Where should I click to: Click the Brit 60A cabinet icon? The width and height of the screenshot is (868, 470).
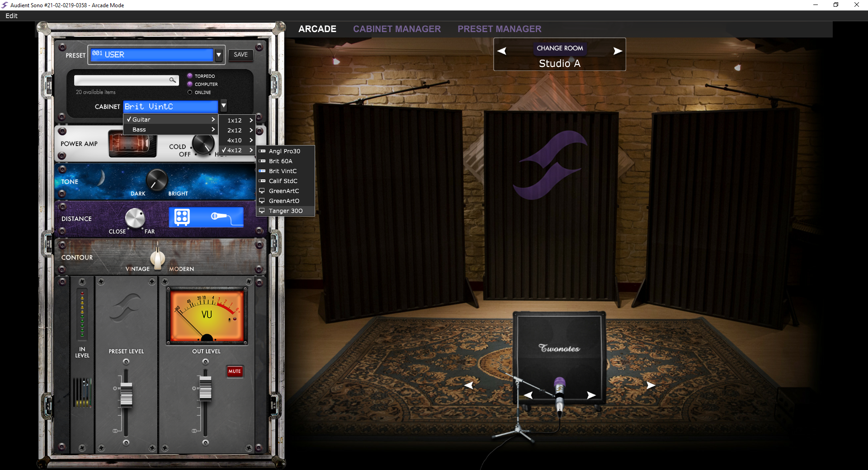pos(262,161)
